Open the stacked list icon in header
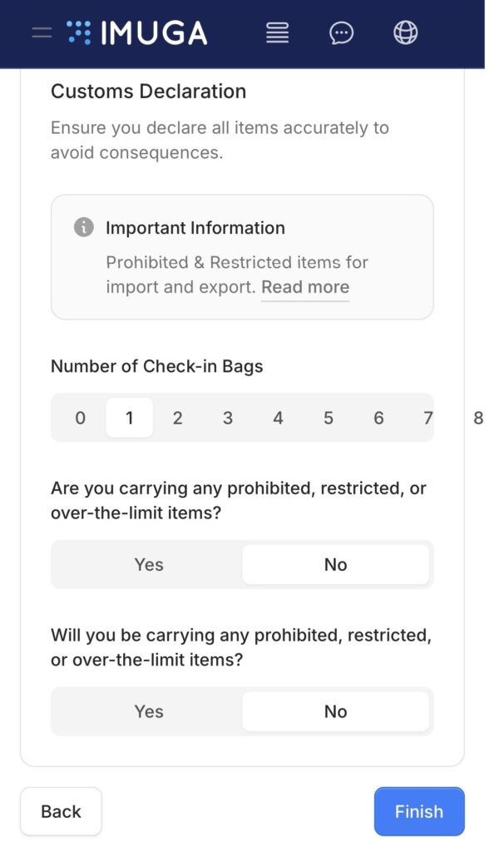Image resolution: width=504 pixels, height=852 pixels. tap(277, 33)
